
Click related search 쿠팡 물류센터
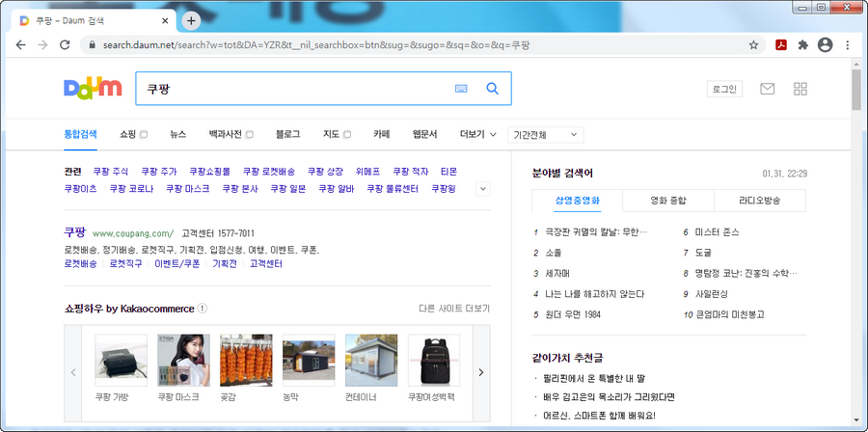[x=393, y=189]
